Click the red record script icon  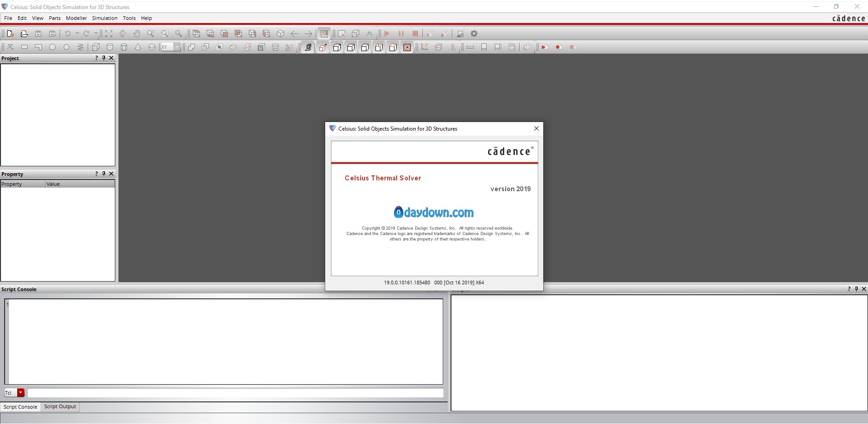point(559,47)
